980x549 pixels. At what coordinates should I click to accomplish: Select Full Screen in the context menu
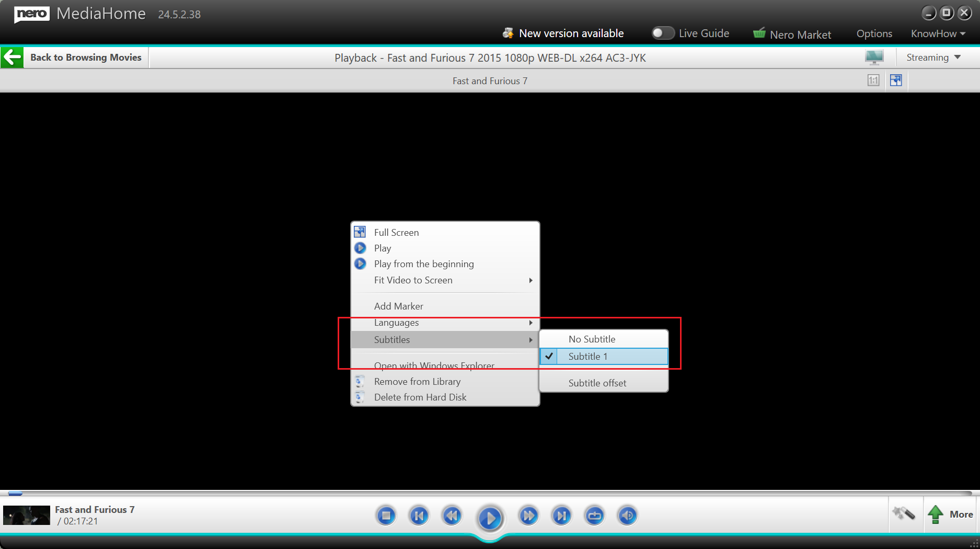445,233
